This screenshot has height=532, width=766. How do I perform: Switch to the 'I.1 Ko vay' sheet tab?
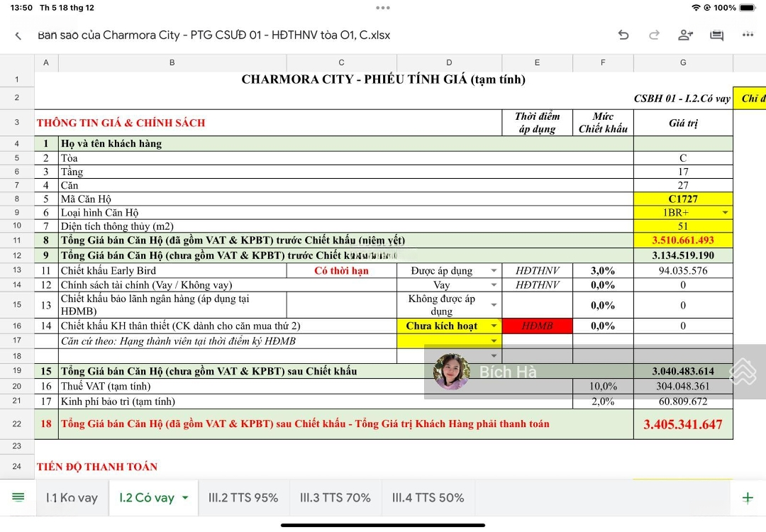click(72, 498)
